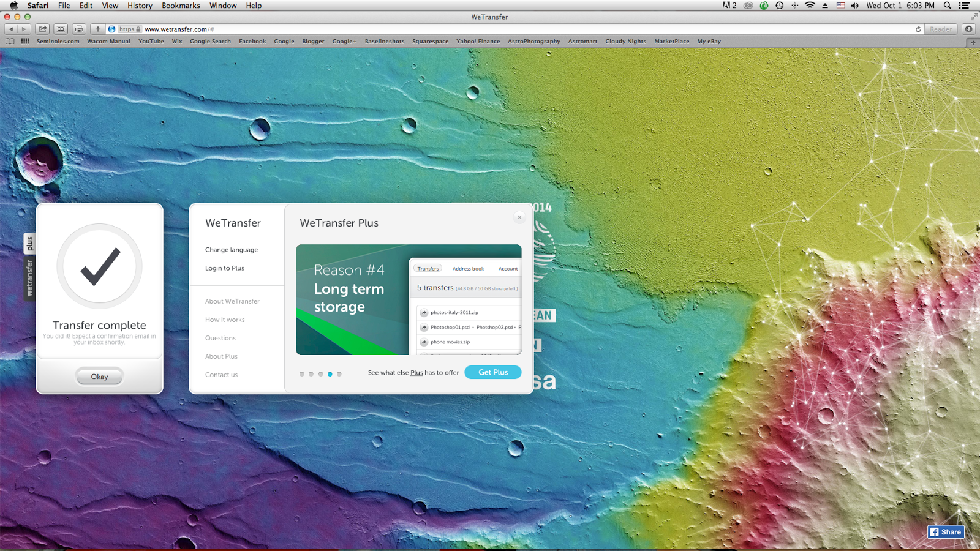Select the fourth highlighted carousel dot
The width and height of the screenshot is (980, 551).
click(330, 374)
